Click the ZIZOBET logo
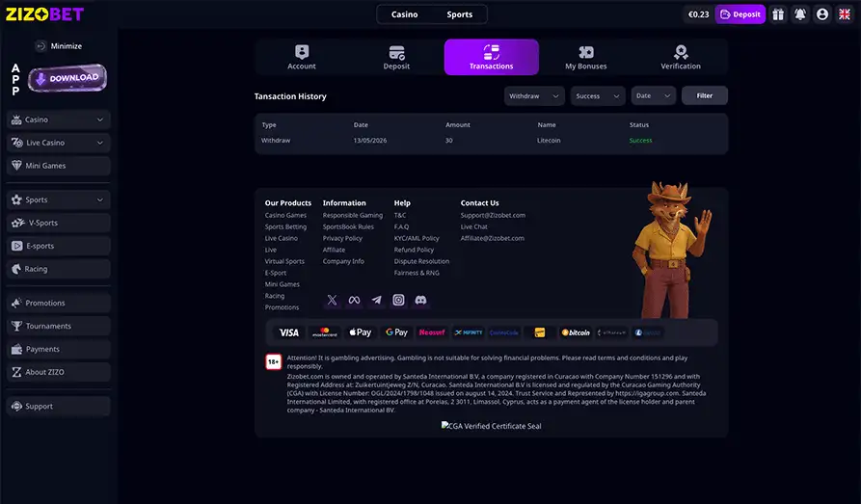The image size is (861, 504). point(44,14)
